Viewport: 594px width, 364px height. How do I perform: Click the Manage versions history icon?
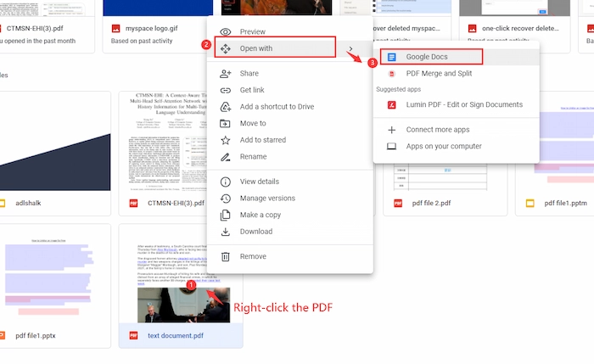(226, 199)
